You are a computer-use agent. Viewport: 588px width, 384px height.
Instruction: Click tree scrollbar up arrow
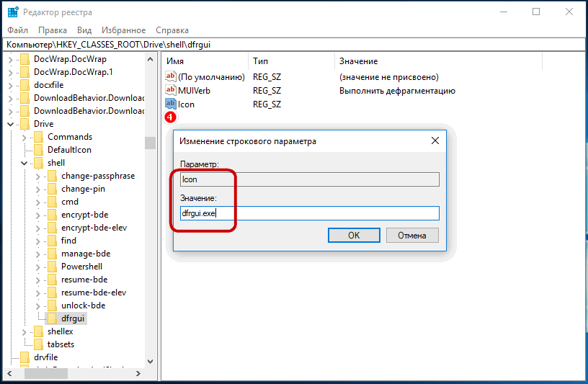click(151, 59)
